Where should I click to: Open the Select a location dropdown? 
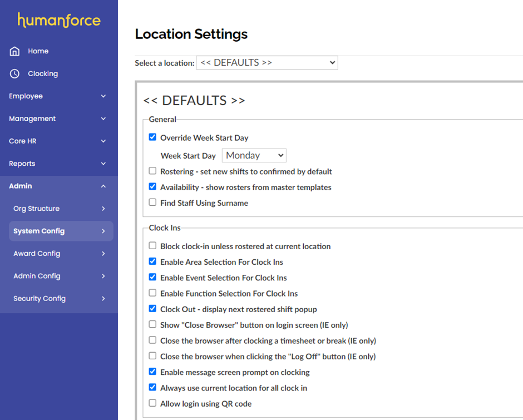(267, 63)
